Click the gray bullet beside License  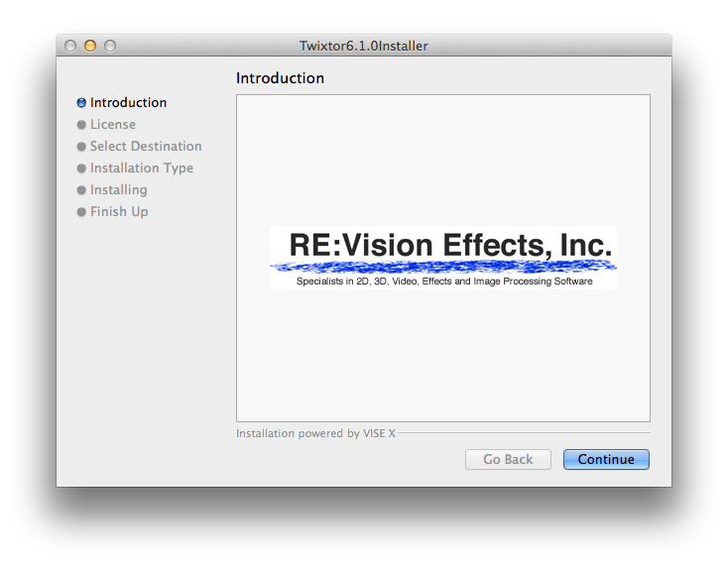81,124
